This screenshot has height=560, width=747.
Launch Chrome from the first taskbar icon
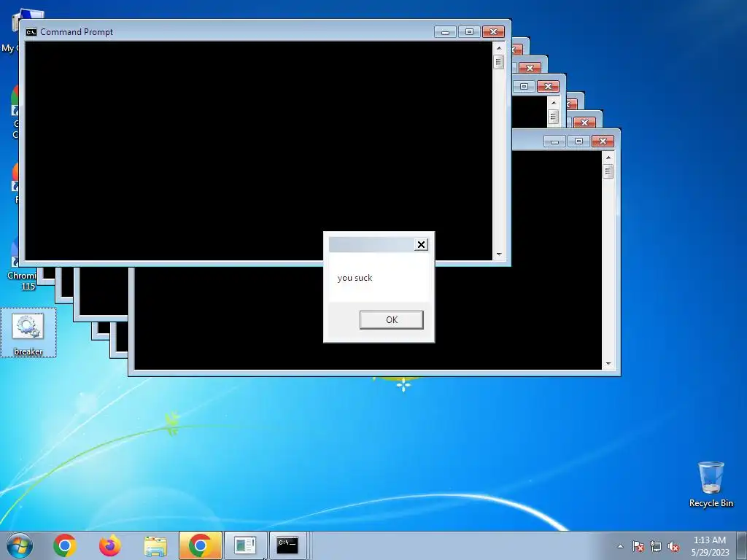click(65, 545)
